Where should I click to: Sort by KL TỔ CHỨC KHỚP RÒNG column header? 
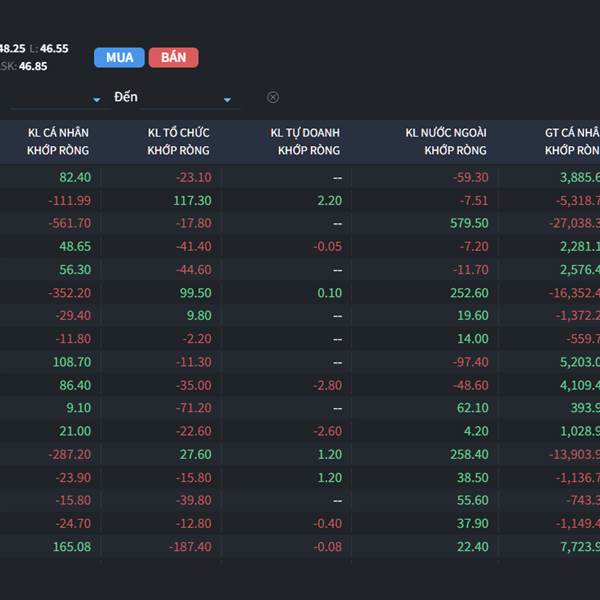point(179,142)
